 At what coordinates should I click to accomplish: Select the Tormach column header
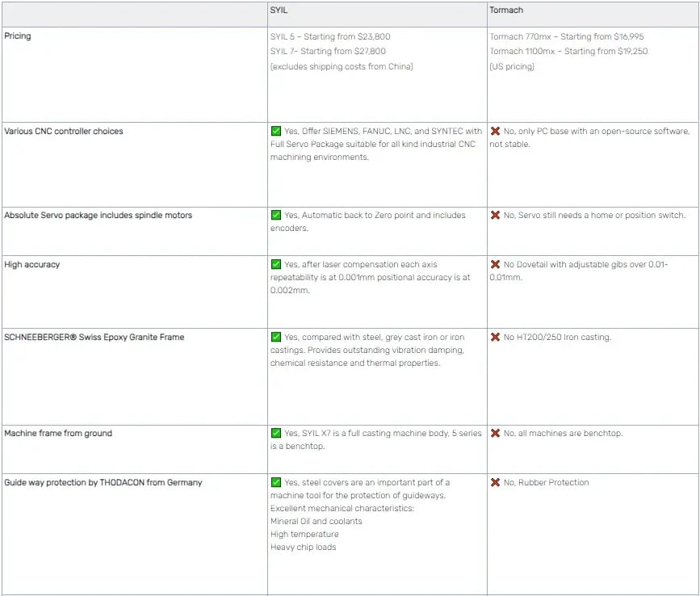click(506, 10)
